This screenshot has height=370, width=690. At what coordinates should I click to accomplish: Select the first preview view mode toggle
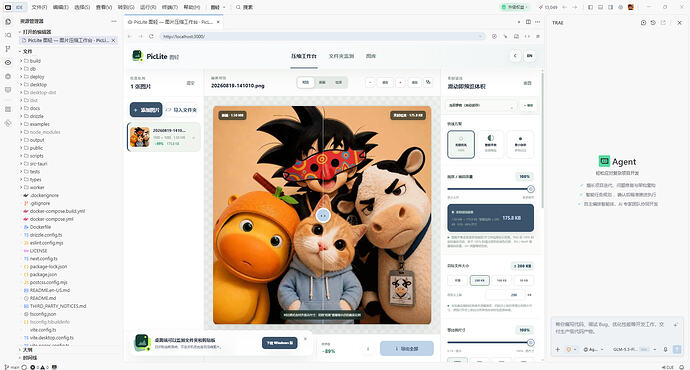click(x=306, y=82)
